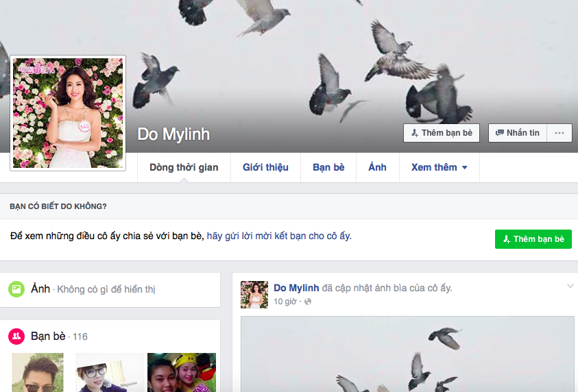This screenshot has width=578, height=392.
Task: Expand the Xem thêm dropdown tab
Action: 439,168
